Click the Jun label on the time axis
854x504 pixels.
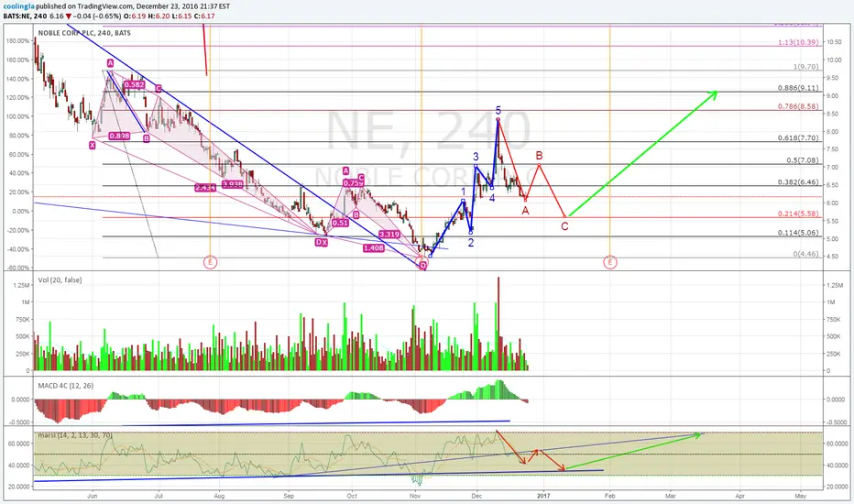click(x=92, y=496)
